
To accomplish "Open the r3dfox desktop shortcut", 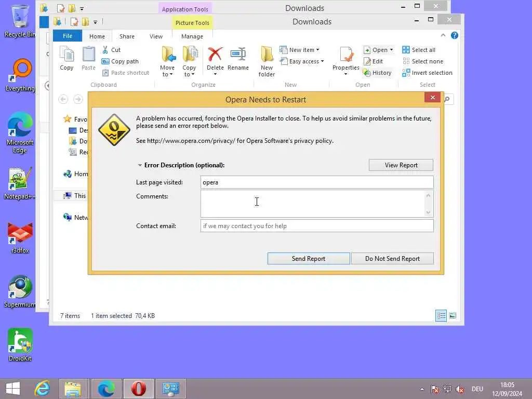I will coord(20,238).
